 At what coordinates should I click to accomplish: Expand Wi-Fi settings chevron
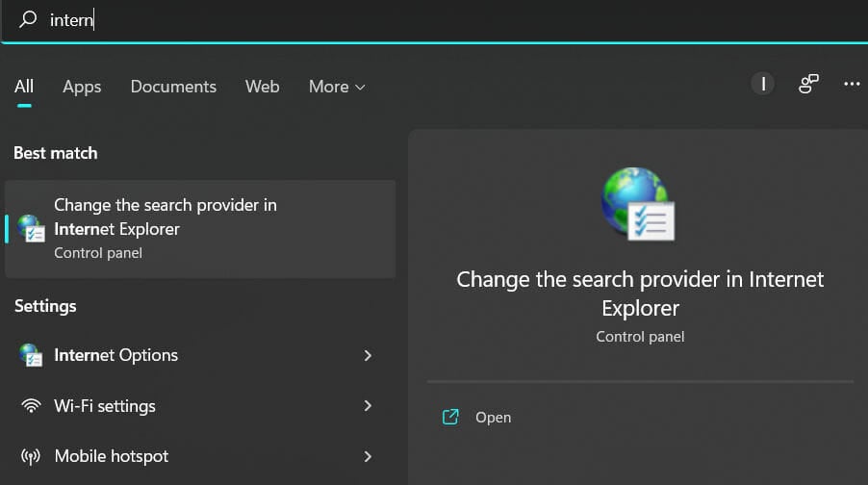(x=368, y=406)
